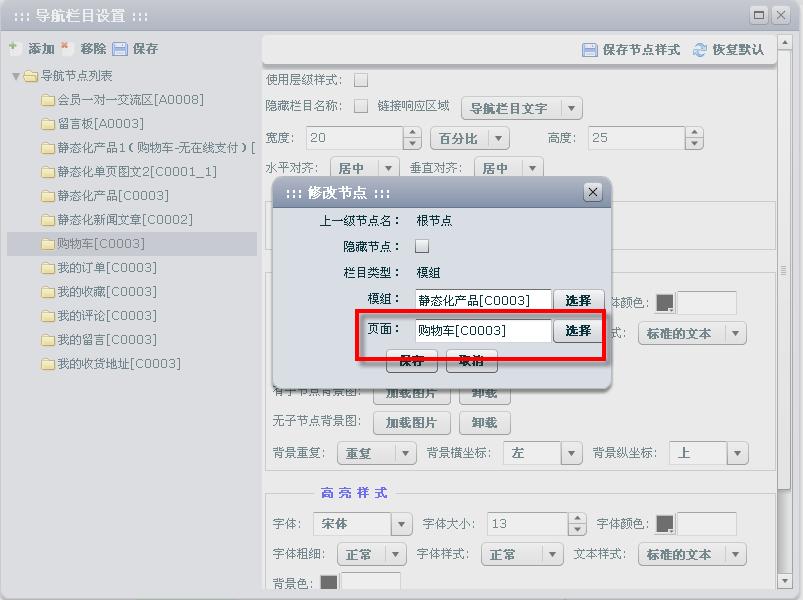Image resolution: width=803 pixels, height=600 pixels.
Task: Open the 宋体 font dropdown
Action: tap(401, 524)
